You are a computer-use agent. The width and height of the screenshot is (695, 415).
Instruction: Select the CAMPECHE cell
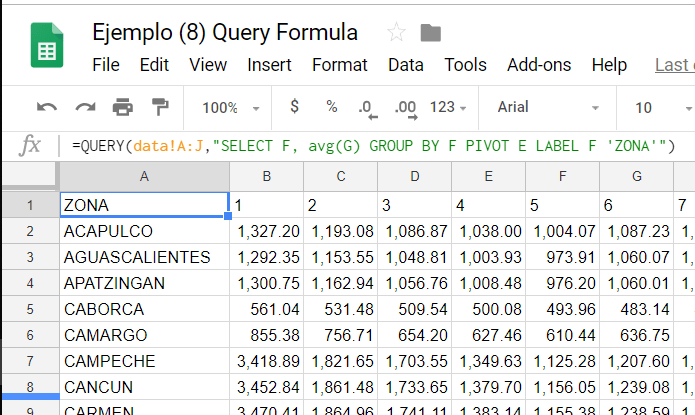point(144,361)
